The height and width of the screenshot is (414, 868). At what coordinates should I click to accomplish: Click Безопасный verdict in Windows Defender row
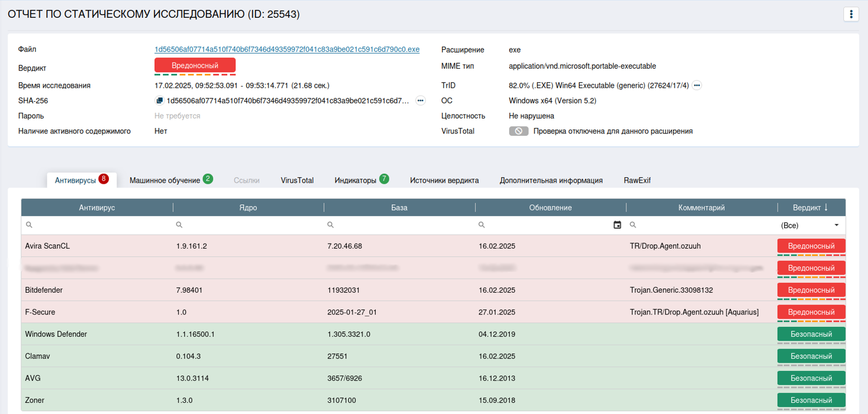[811, 334]
